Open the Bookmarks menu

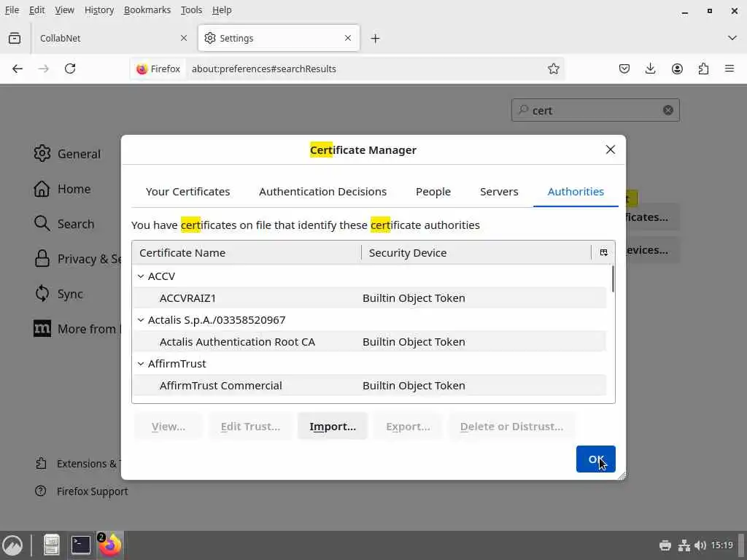click(147, 10)
